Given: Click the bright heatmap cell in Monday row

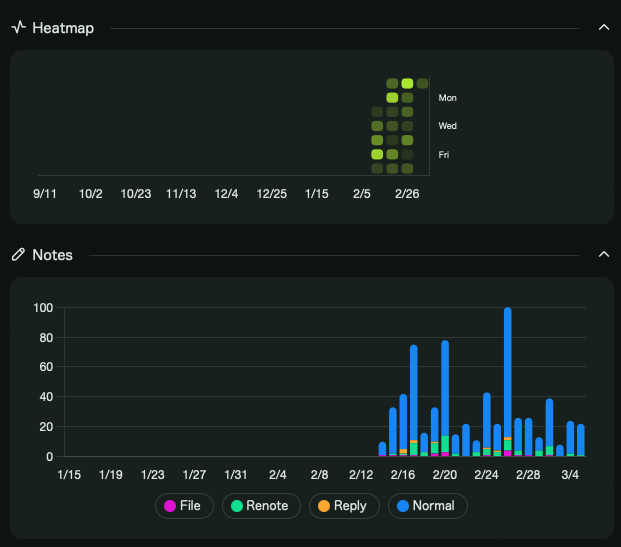Looking at the screenshot, I should (x=392, y=97).
